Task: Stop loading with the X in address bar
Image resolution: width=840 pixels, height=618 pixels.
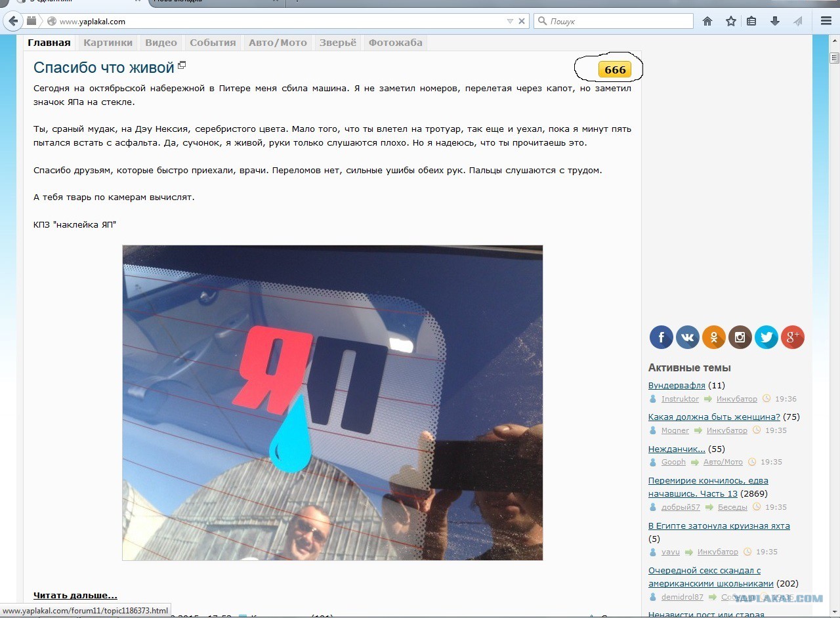Action: click(522, 21)
